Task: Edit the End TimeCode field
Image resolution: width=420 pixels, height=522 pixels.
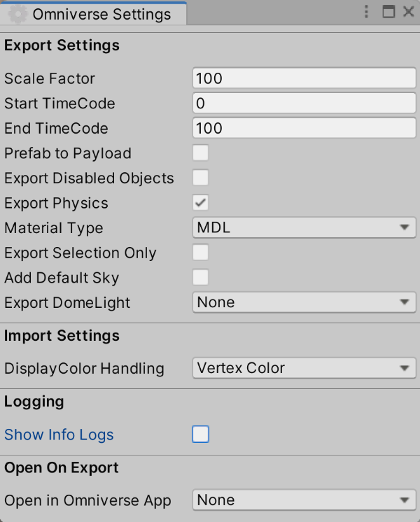Action: click(304, 128)
